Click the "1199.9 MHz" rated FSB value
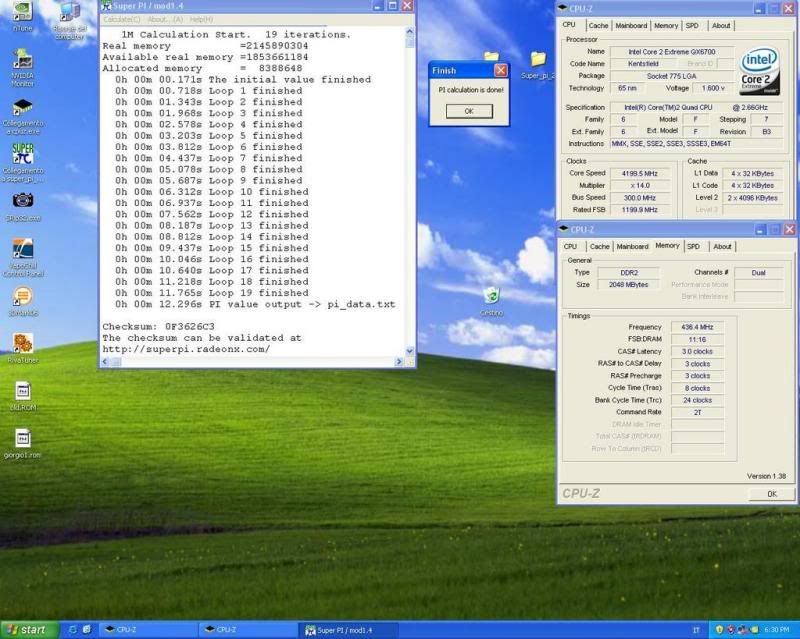 point(640,210)
